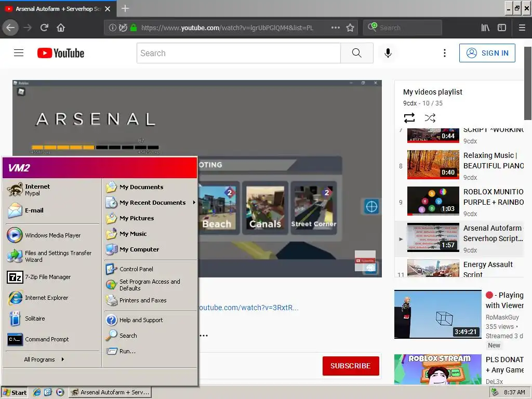Play ROBLOX MUNITIO playlist video
Image resolution: width=532 pixels, height=399 pixels.
(x=460, y=202)
